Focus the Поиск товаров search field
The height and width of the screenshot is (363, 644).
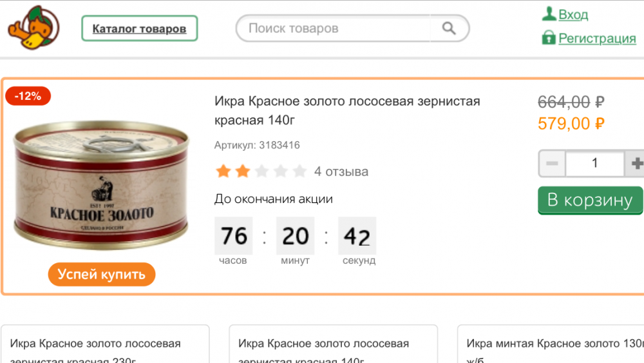(x=332, y=28)
